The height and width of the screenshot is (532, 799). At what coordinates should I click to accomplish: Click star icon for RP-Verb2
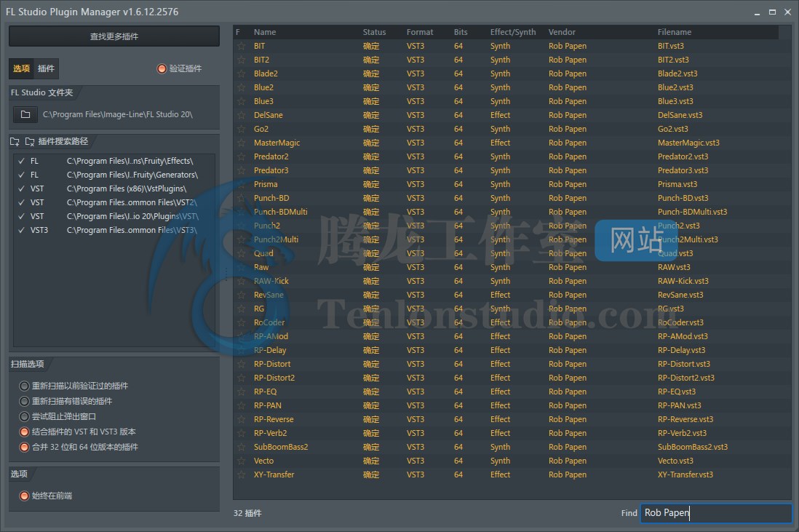coord(241,433)
